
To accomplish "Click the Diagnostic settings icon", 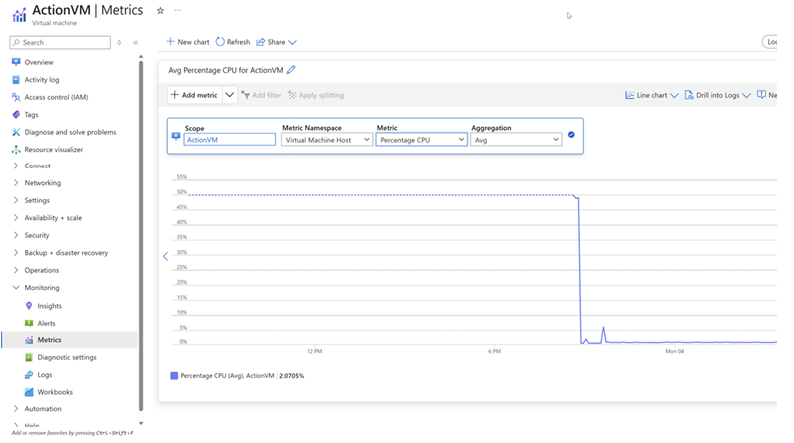I will 29,357.
